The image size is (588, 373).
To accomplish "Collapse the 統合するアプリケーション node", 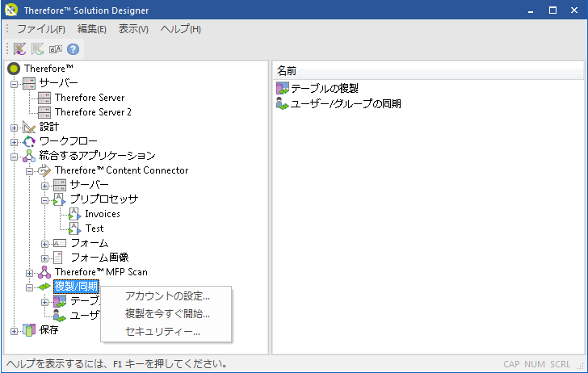I will point(14,156).
